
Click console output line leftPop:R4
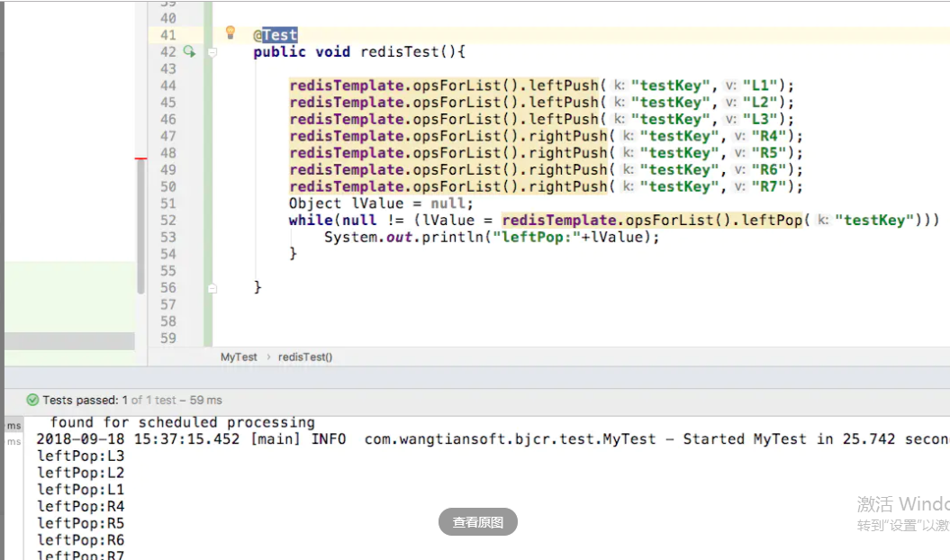(x=80, y=507)
